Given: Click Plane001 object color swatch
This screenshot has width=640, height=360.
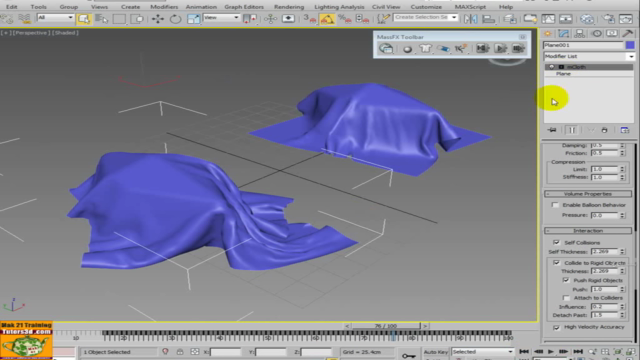Looking at the screenshot, I should [x=630, y=45].
